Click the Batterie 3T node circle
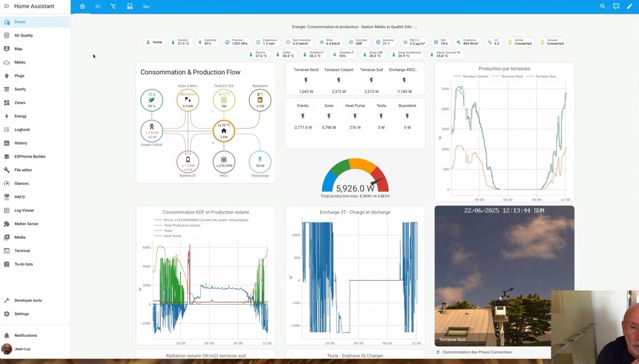639x364 pixels. click(x=188, y=162)
